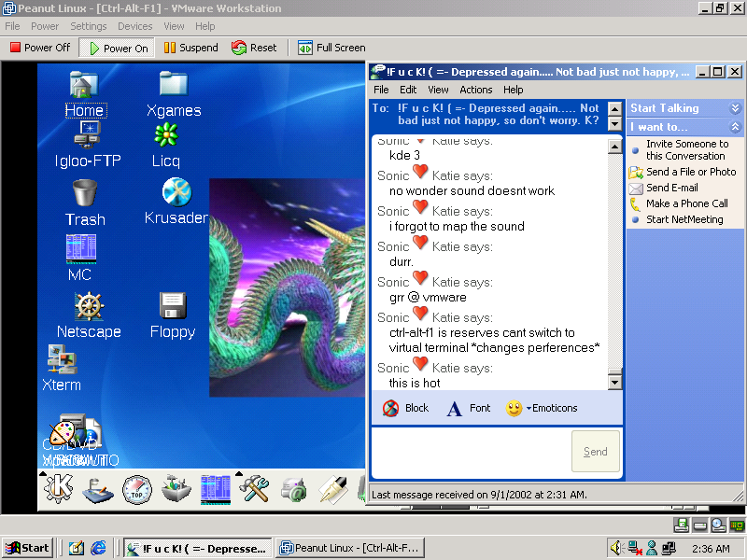Click the Suspend toolbar button
747x560 pixels.
pyautogui.click(x=190, y=48)
